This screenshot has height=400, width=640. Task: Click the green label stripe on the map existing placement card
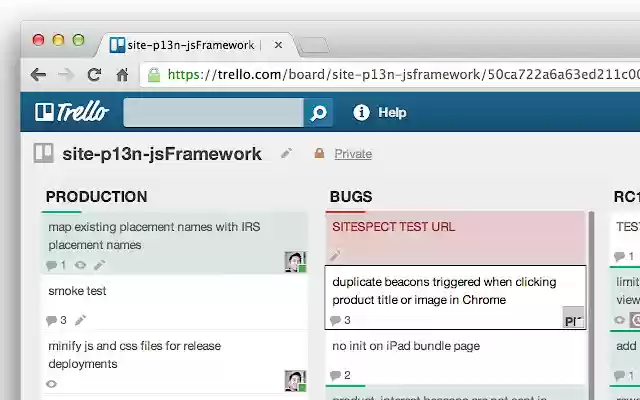click(62, 212)
